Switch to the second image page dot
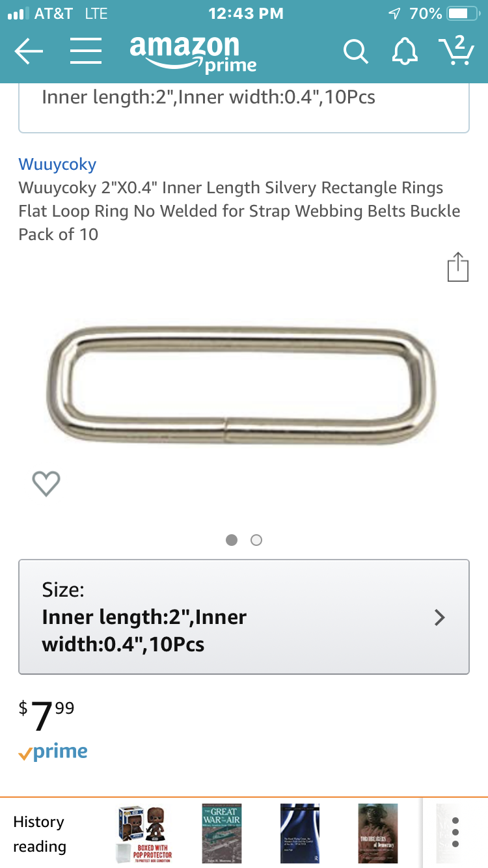488x868 pixels. pyautogui.click(x=256, y=540)
